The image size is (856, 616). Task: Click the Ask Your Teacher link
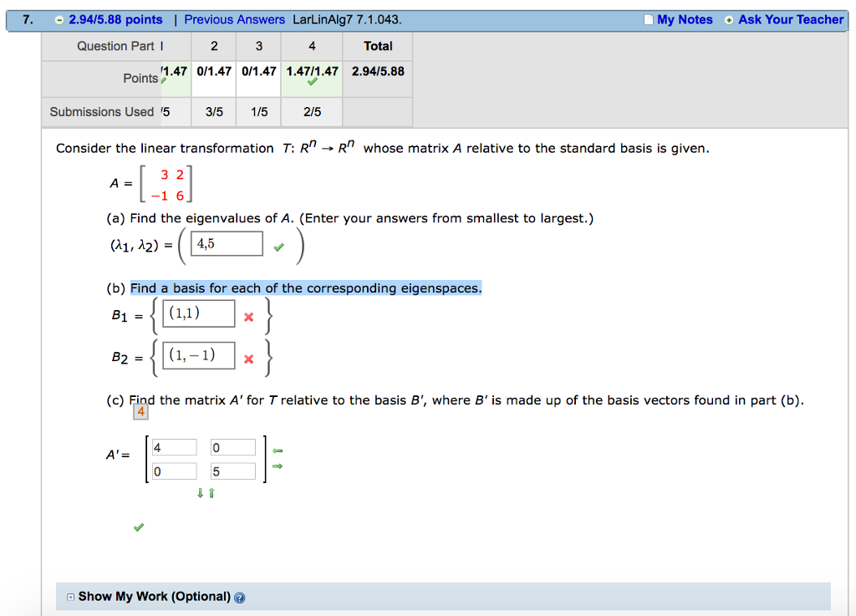pyautogui.click(x=790, y=19)
